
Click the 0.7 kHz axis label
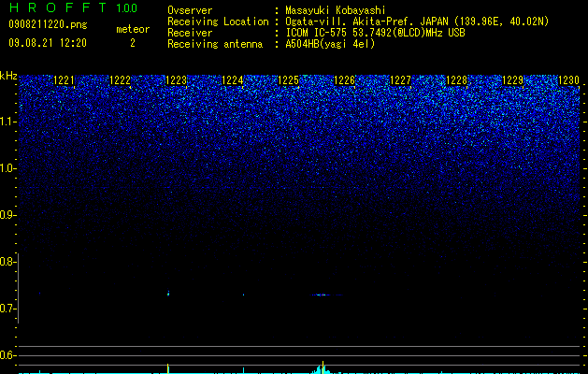(x=7, y=309)
